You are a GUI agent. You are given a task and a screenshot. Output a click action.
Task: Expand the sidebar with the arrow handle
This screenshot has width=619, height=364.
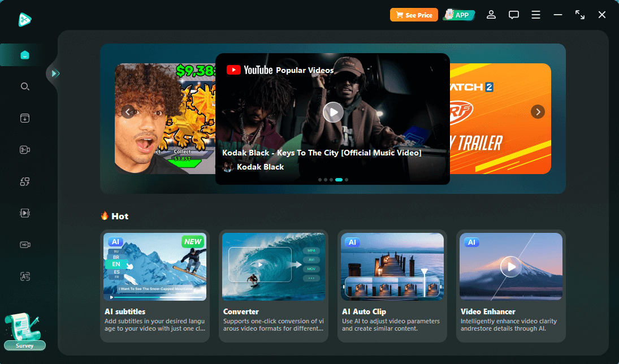point(55,73)
